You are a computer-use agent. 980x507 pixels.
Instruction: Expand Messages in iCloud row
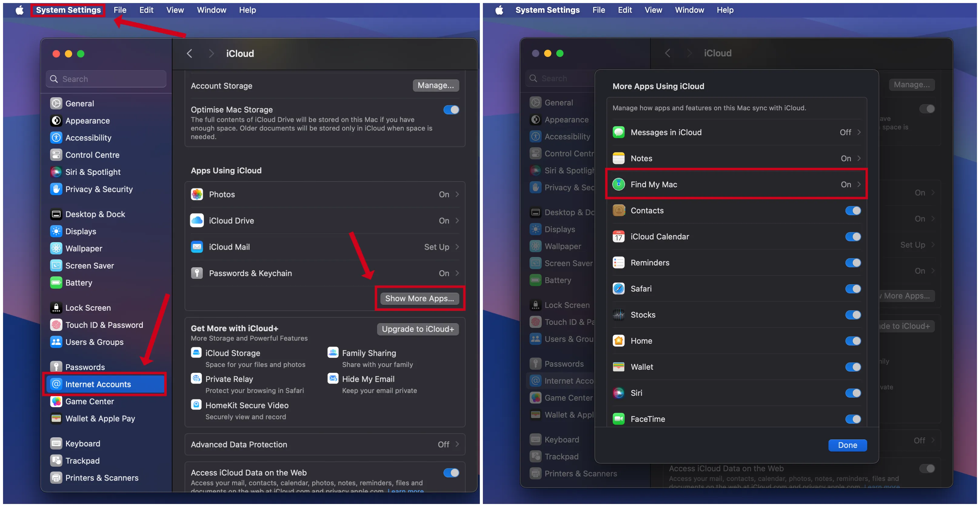point(737,132)
